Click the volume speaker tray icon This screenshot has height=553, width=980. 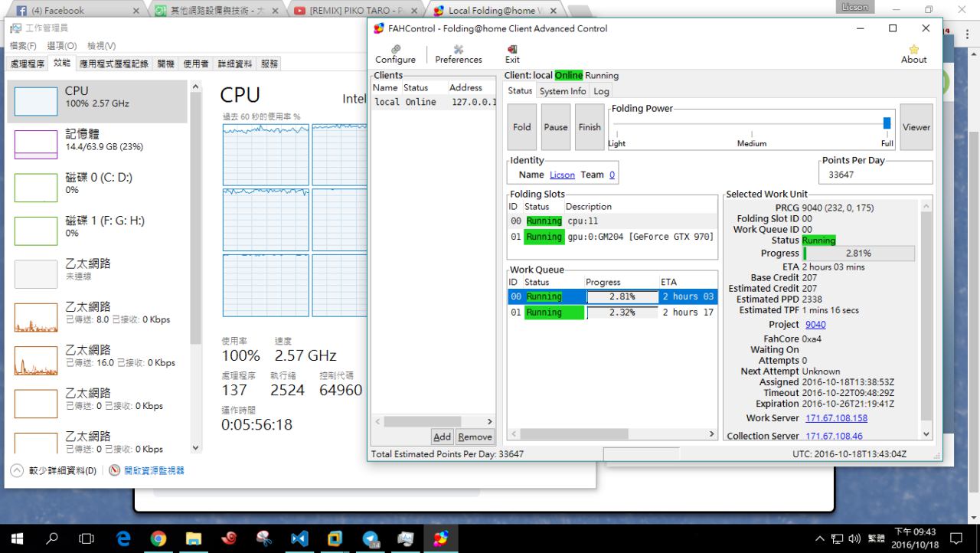click(854, 538)
